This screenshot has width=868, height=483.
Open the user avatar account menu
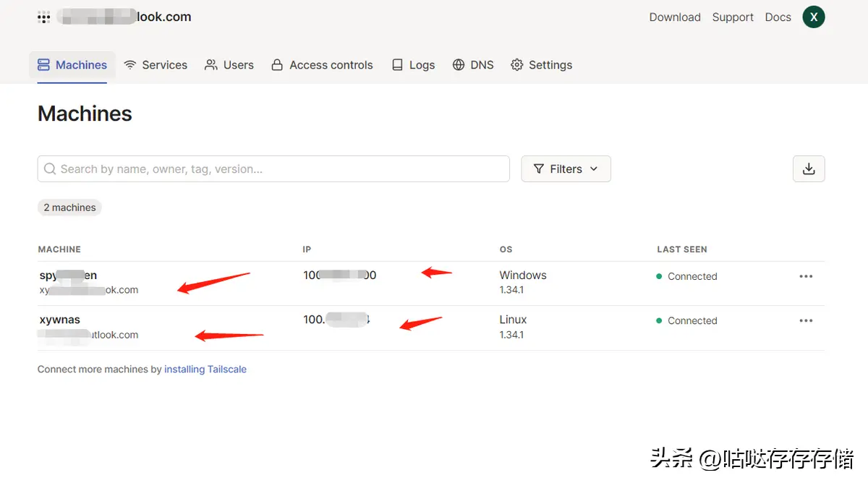point(813,17)
